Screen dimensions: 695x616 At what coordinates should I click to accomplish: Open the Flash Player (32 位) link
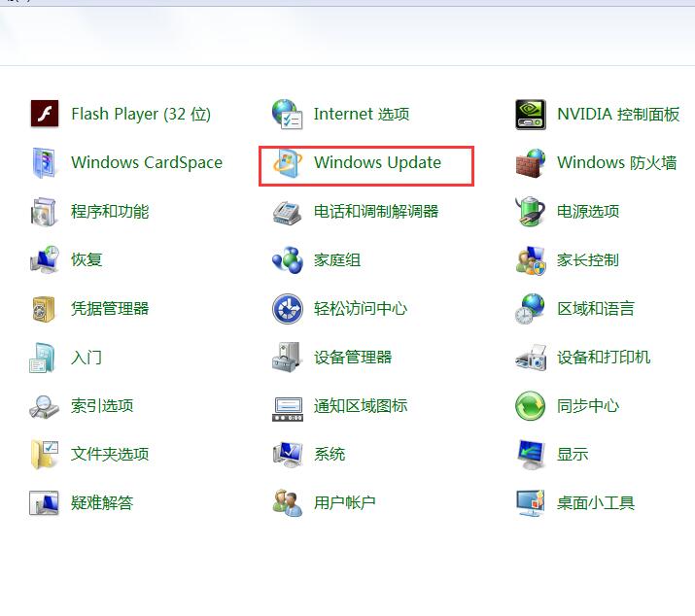141,115
